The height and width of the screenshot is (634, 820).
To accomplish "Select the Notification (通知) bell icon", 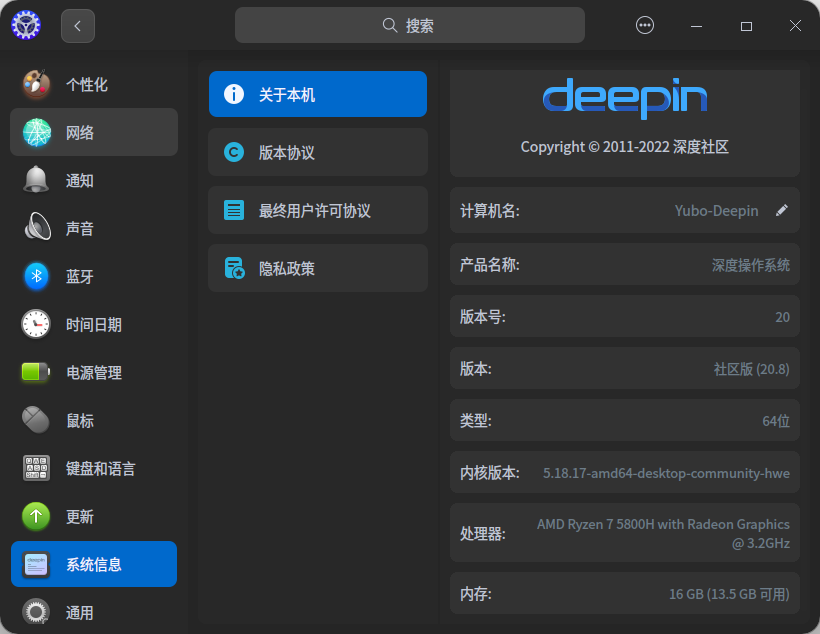I will tap(37, 181).
